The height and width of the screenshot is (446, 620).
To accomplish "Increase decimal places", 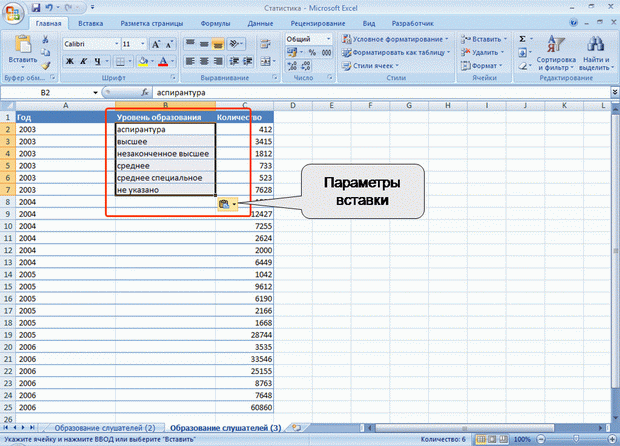I will coord(292,66).
